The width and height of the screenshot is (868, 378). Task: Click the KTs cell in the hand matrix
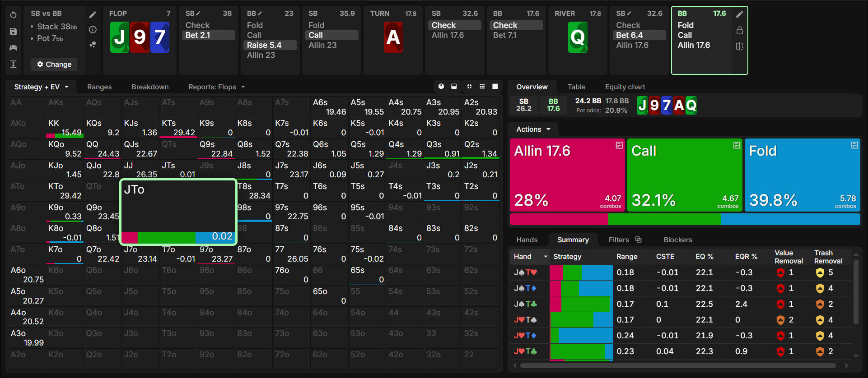pyautogui.click(x=178, y=128)
